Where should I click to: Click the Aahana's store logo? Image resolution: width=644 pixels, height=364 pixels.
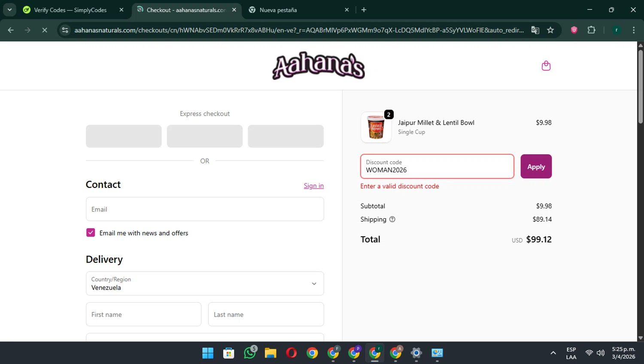[319, 66]
